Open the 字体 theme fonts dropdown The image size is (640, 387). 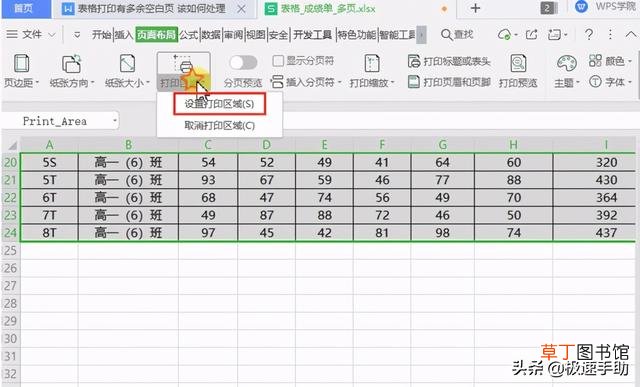pyautogui.click(x=610, y=82)
